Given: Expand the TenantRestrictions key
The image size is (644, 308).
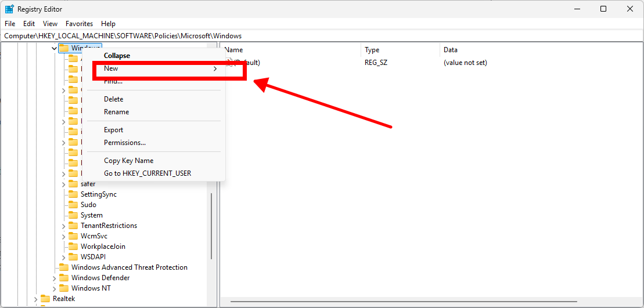Looking at the screenshot, I should point(63,226).
